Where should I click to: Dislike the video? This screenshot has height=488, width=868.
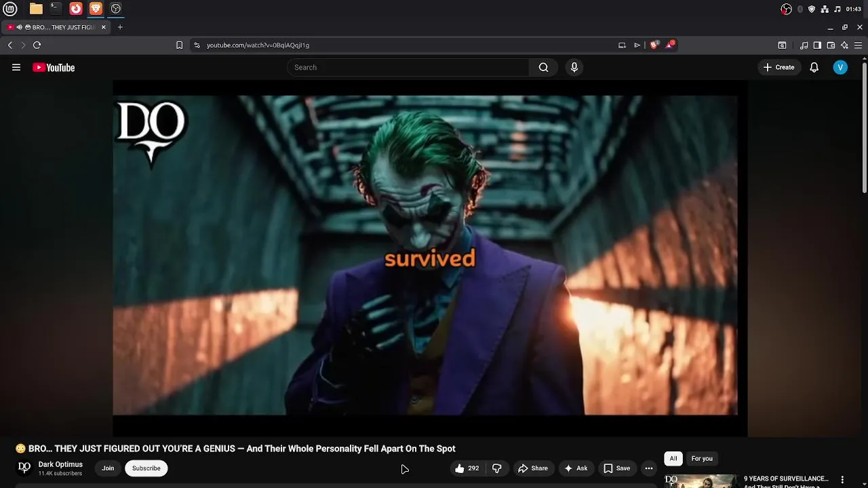tap(497, 468)
